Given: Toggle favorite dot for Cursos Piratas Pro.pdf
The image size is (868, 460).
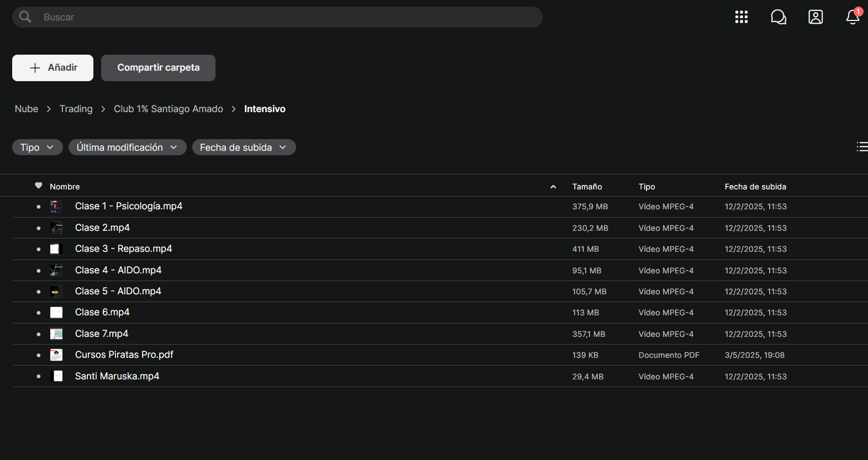Looking at the screenshot, I should point(39,355).
